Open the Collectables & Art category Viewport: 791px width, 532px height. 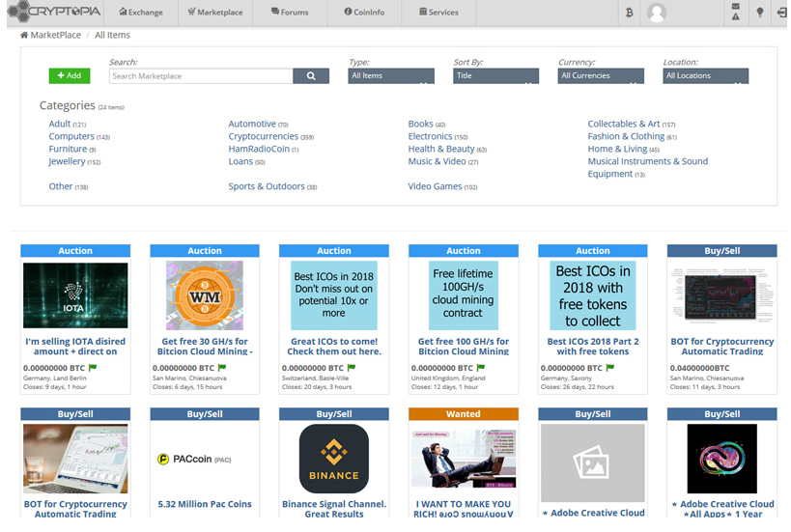pyautogui.click(x=624, y=124)
